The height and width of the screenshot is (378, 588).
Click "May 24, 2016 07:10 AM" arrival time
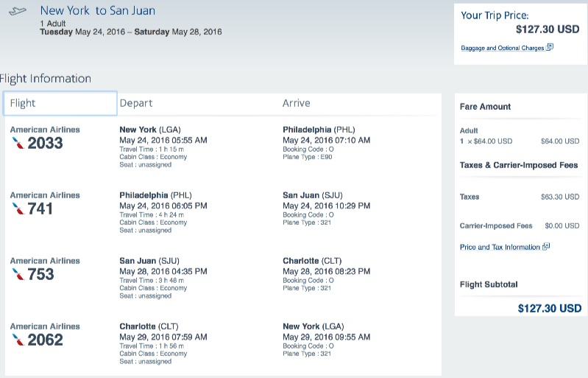click(x=326, y=141)
